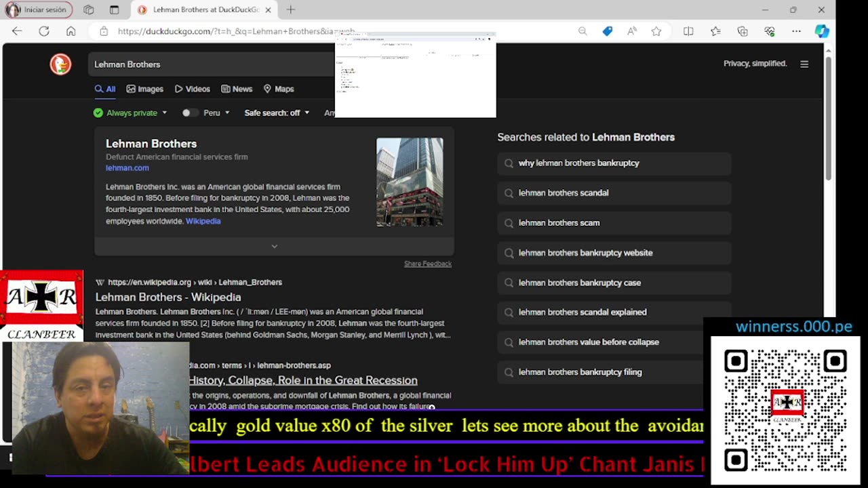Click the Share Feedback link

[x=428, y=264]
